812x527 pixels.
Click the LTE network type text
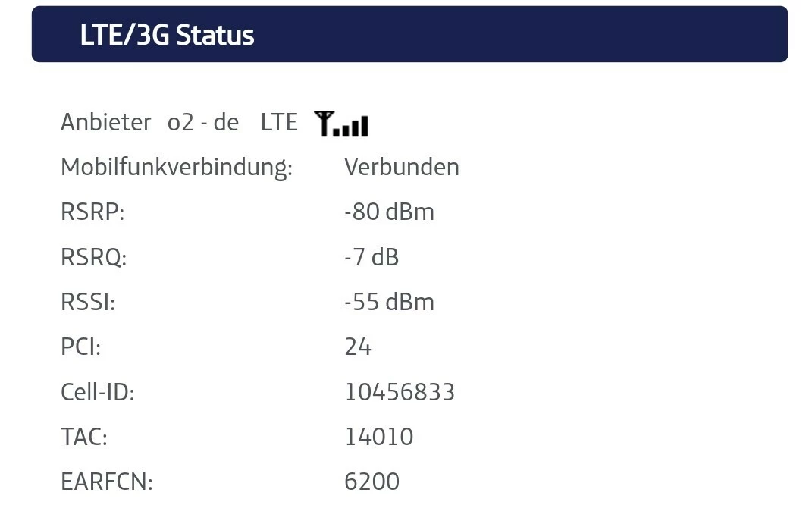click(x=279, y=123)
